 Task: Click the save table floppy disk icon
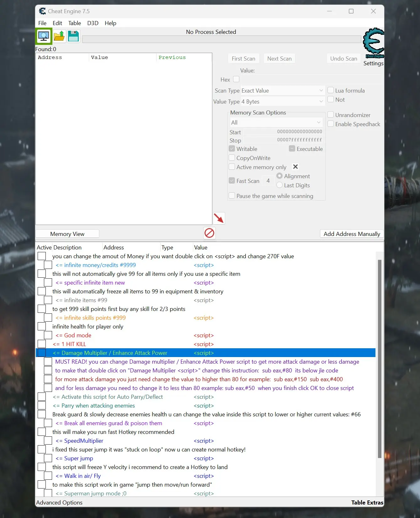point(73,36)
